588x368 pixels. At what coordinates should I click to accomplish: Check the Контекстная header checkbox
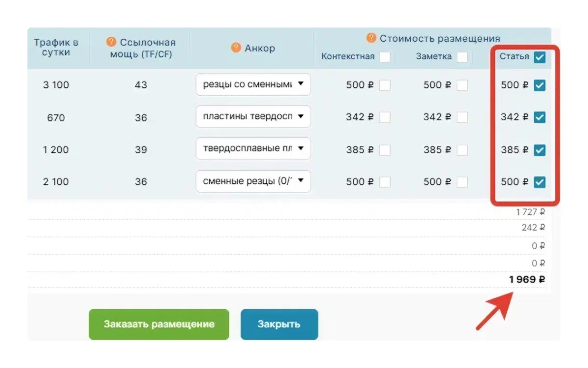click(385, 57)
